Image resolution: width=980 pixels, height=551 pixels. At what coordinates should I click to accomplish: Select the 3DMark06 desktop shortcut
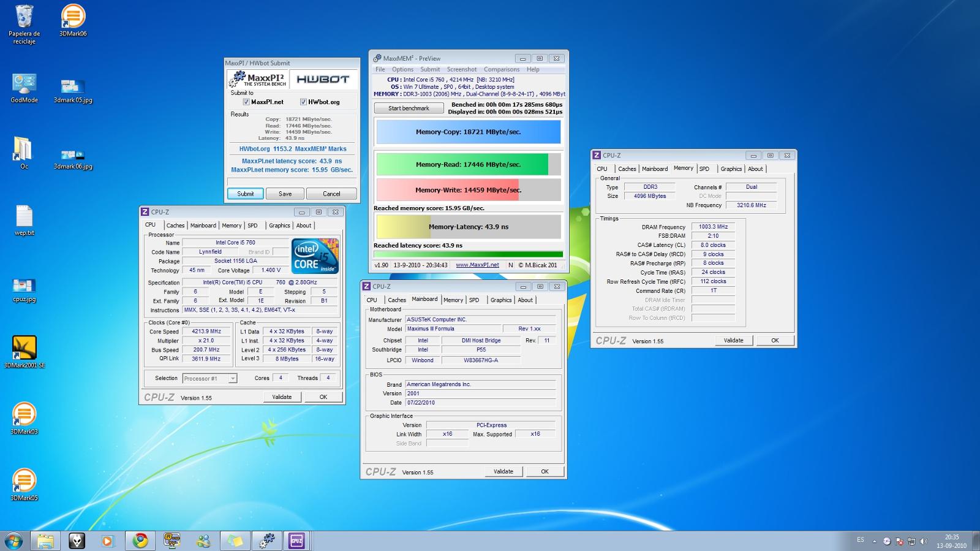pos(73,21)
